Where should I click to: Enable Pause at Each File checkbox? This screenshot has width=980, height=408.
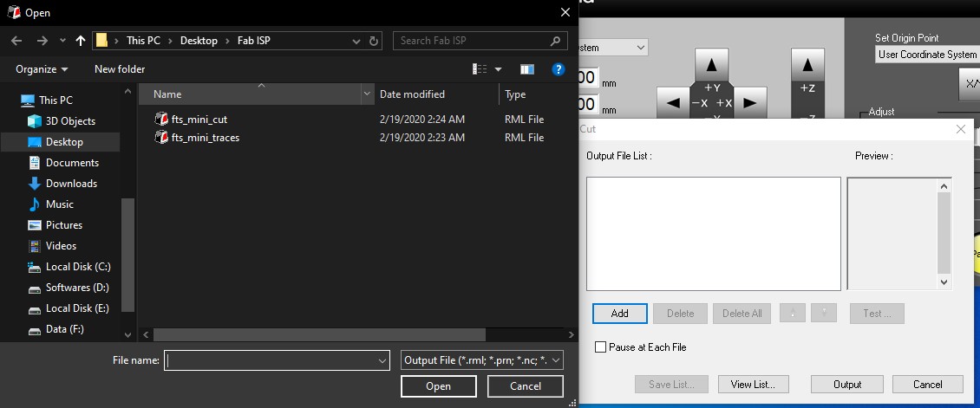click(601, 346)
